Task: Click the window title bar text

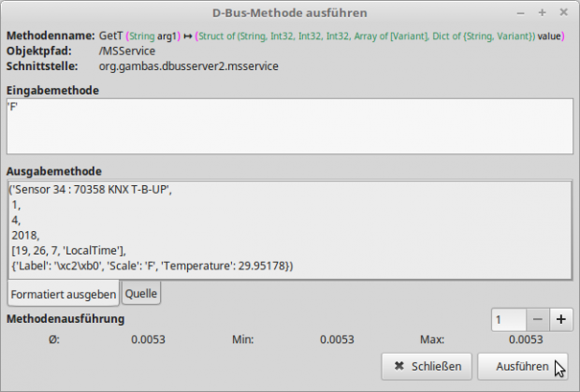Action: [x=289, y=13]
